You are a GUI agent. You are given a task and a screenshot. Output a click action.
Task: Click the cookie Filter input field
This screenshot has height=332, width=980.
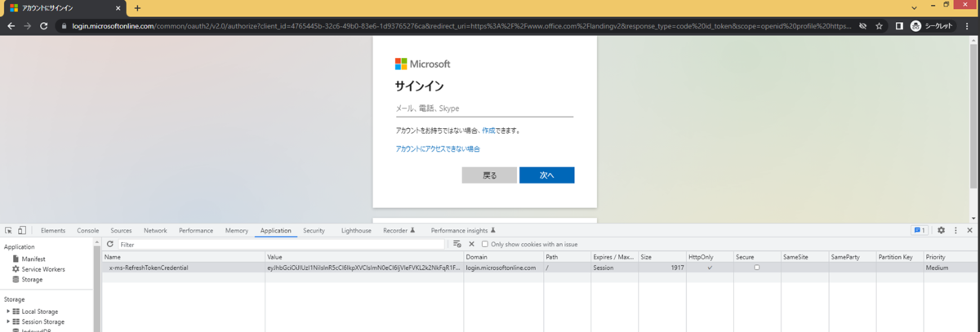282,244
